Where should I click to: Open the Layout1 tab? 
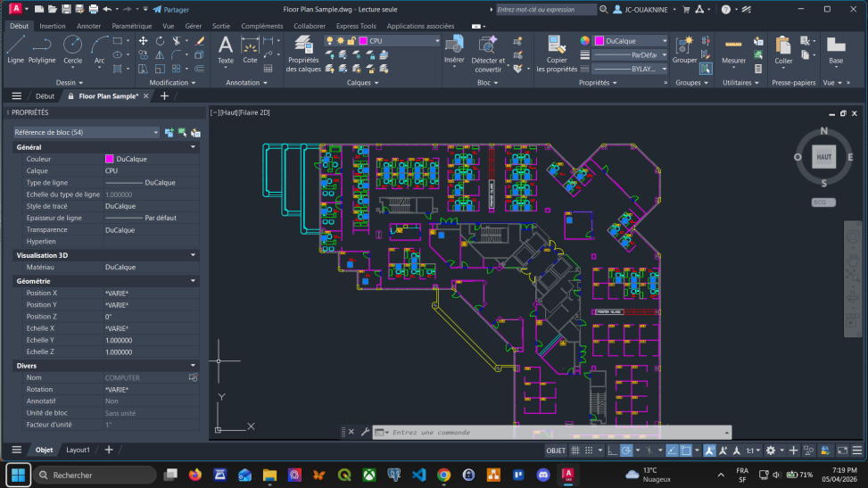[x=79, y=451]
